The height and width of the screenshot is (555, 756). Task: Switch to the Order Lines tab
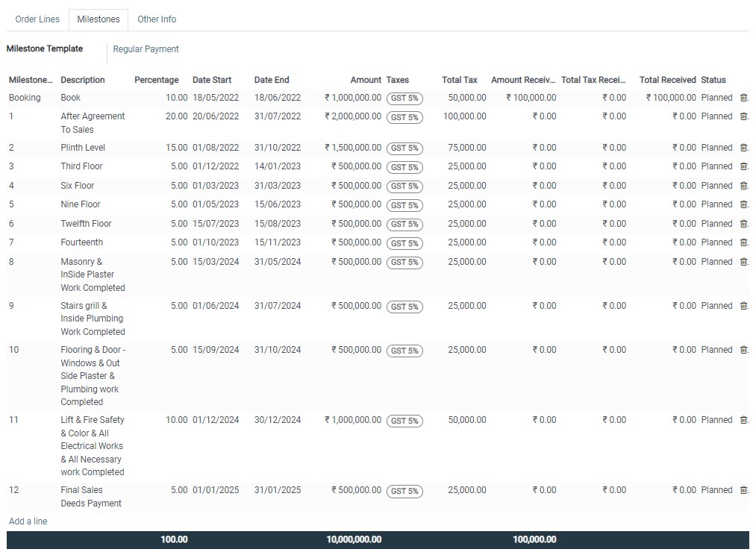[x=37, y=19]
